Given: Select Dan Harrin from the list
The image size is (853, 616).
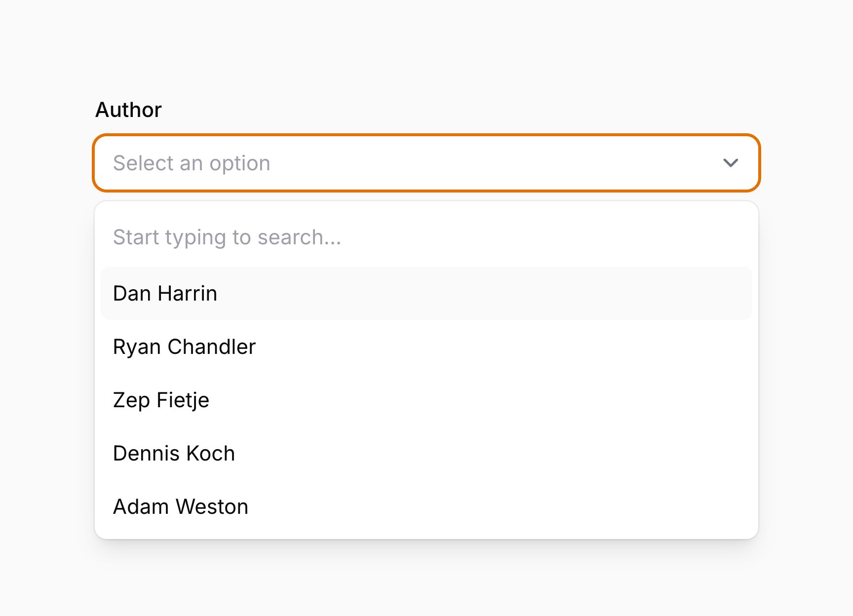Looking at the screenshot, I should 426,293.
